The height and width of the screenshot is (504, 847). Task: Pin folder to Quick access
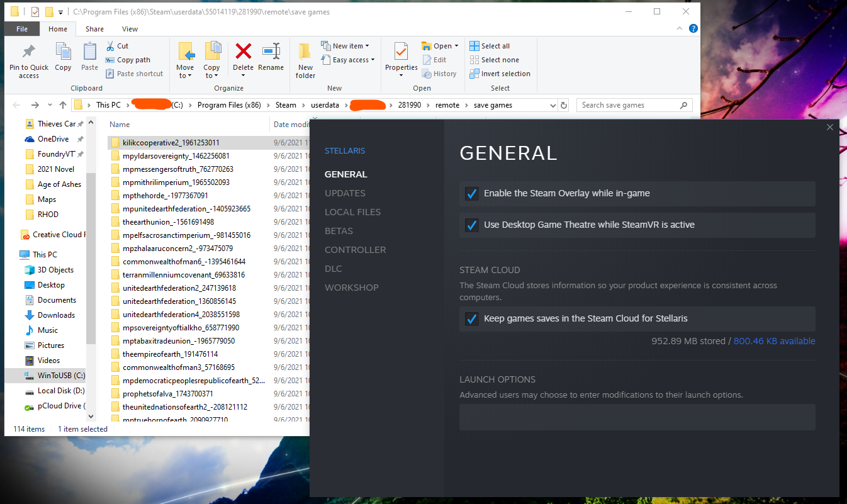click(29, 61)
